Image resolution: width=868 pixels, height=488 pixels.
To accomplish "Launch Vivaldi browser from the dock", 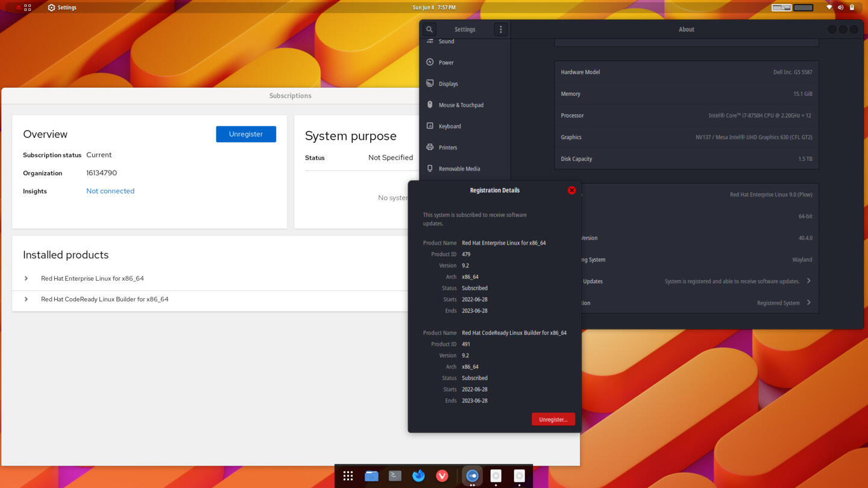I will coord(442,476).
